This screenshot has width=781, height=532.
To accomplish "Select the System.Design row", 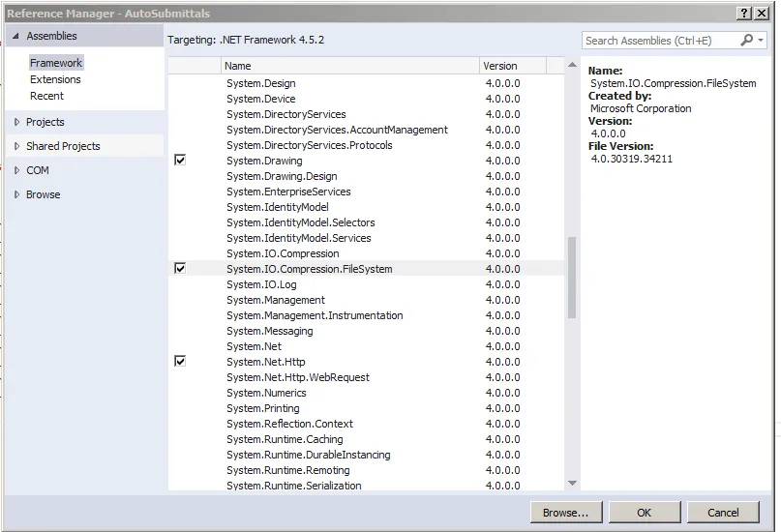I will pos(366,83).
